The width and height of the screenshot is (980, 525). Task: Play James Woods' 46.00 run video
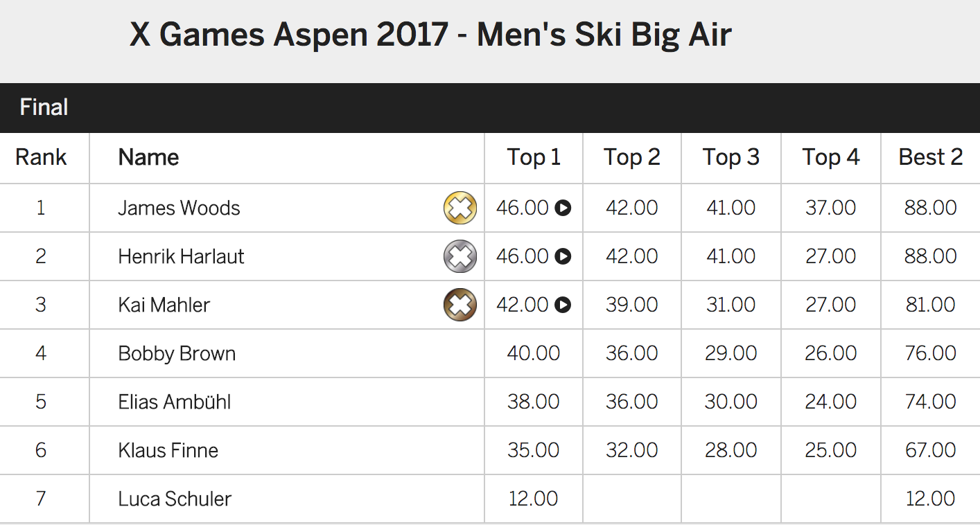(x=563, y=208)
